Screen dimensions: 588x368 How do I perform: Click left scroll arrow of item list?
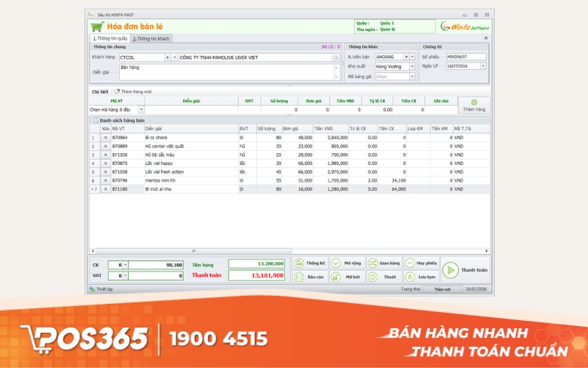[93, 251]
